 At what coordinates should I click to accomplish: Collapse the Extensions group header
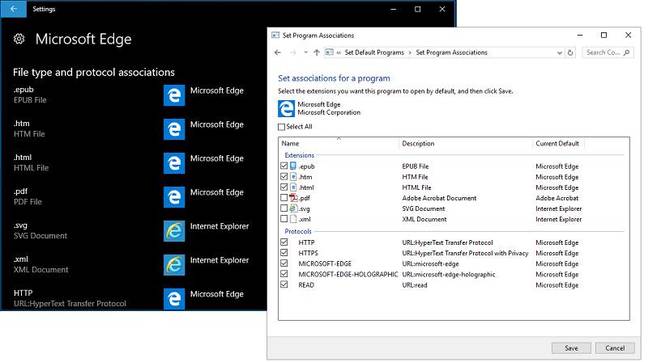click(x=299, y=155)
